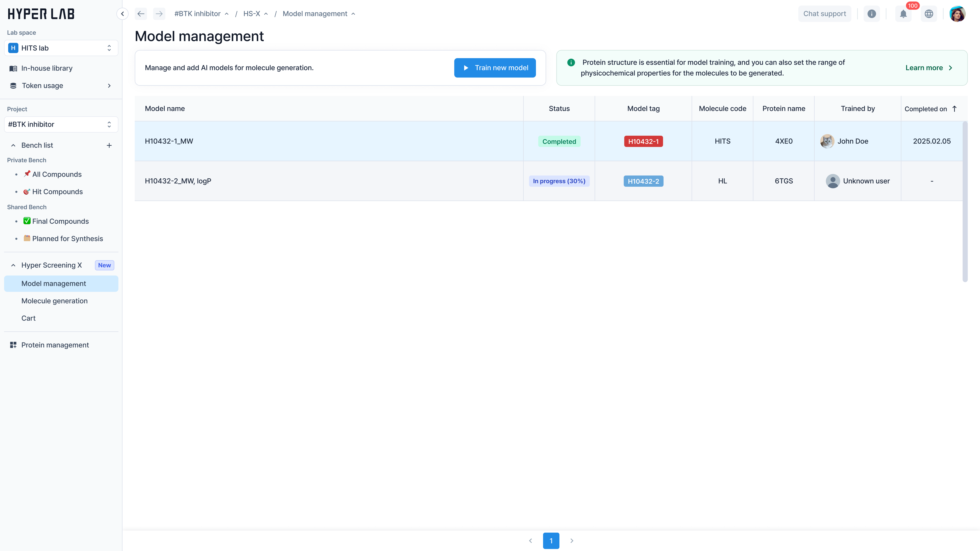
Task: Add a new bench with plus icon
Action: coord(109,145)
